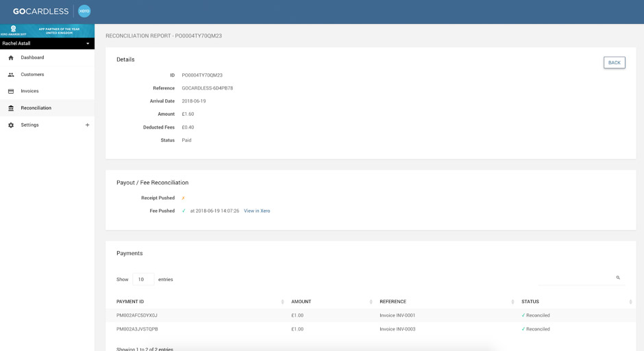
Task: Click the deducted fees value £0.40
Action: pyautogui.click(x=188, y=127)
